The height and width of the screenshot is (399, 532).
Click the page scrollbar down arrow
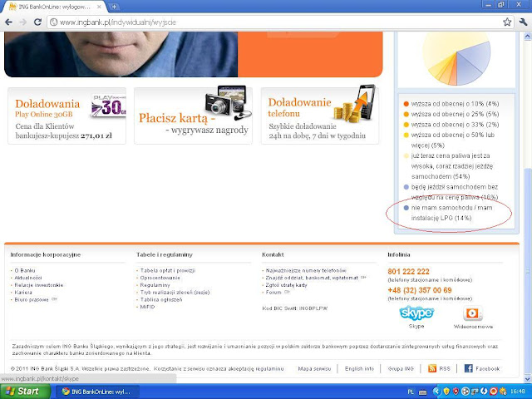coord(528,379)
